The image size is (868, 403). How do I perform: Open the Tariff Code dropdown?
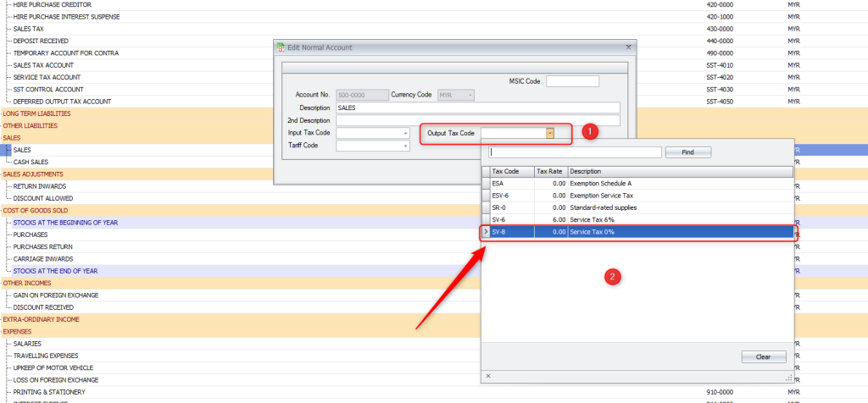click(x=405, y=146)
